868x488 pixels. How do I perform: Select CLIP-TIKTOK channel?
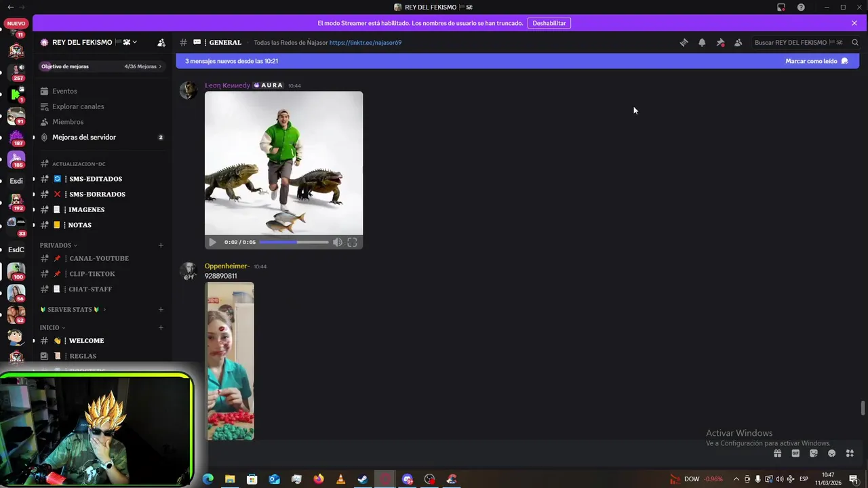[102, 274]
